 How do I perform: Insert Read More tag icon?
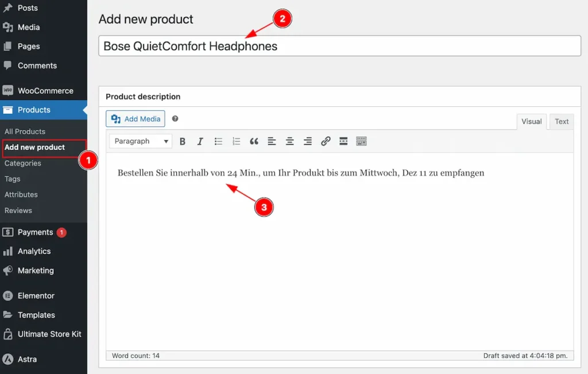click(x=343, y=141)
